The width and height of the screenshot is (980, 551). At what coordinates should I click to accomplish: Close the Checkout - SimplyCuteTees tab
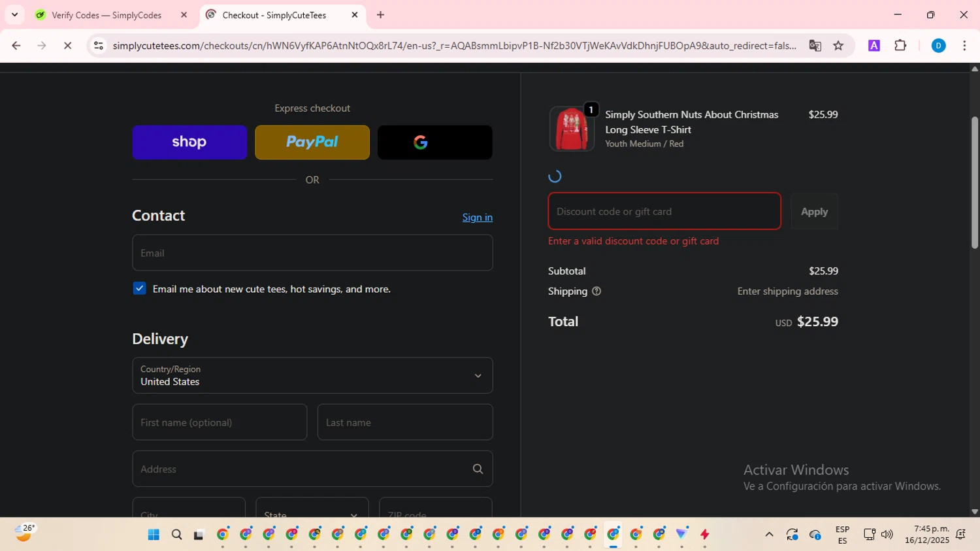point(355,15)
